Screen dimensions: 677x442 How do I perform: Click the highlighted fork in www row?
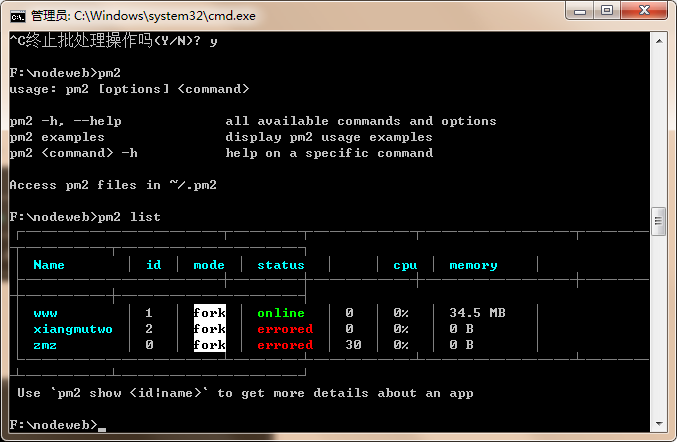(209, 313)
